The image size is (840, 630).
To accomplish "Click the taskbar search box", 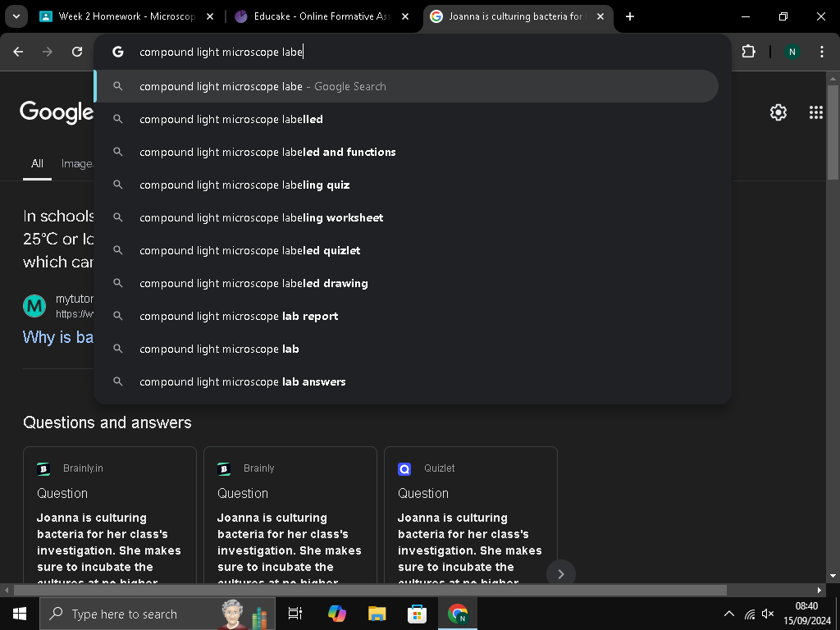I will point(157,614).
